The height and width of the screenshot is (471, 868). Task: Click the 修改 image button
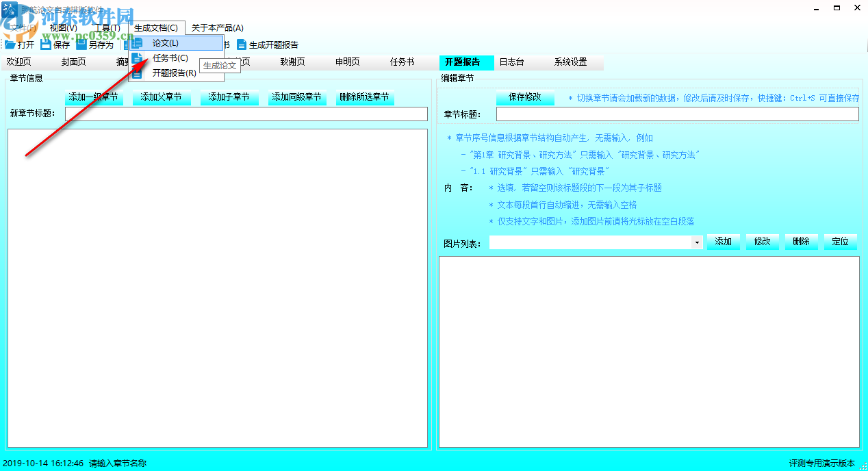(x=763, y=242)
